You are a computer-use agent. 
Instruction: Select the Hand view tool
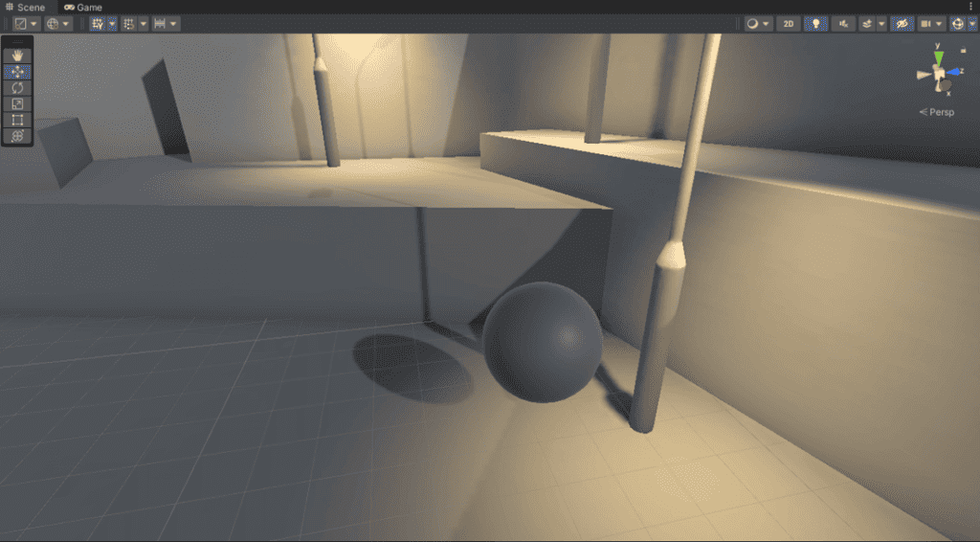[17, 56]
